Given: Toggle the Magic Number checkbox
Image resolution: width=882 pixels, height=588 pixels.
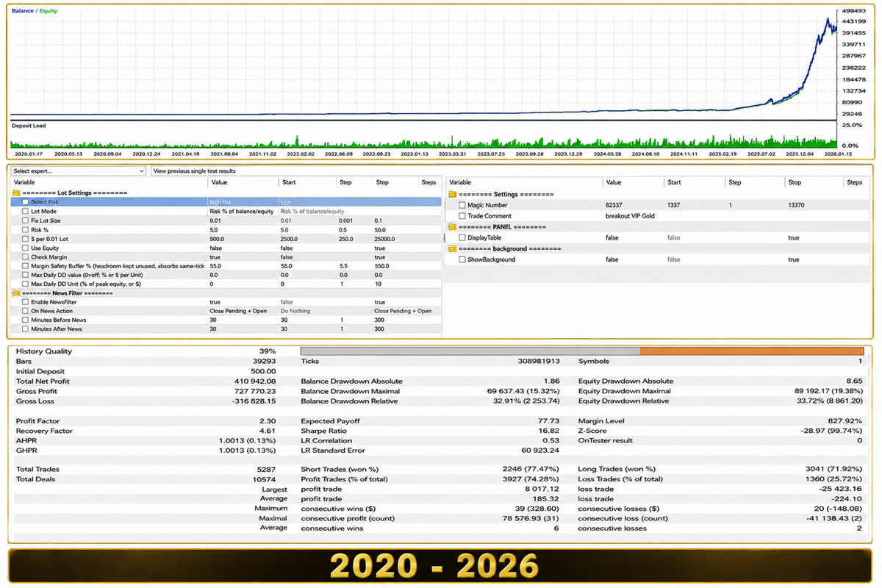Looking at the screenshot, I should [x=462, y=205].
